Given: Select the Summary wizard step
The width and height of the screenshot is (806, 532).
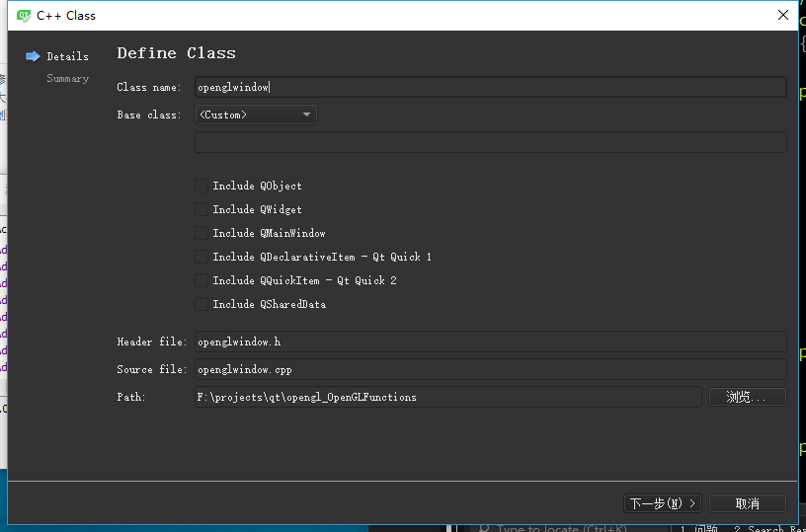Looking at the screenshot, I should point(67,79).
